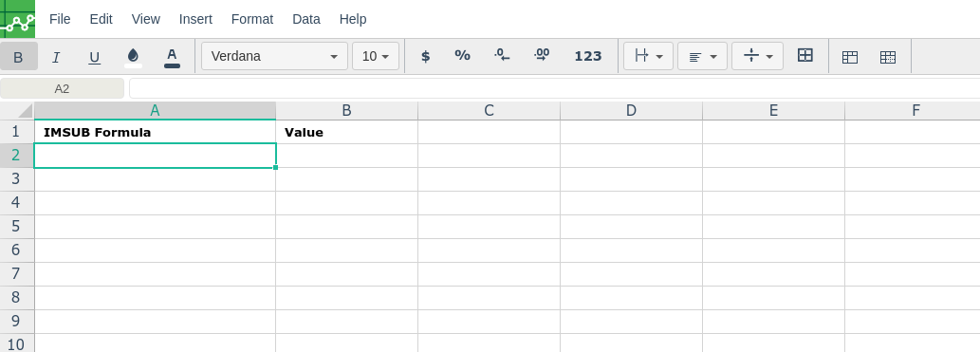Open the fill color picker

[133, 57]
